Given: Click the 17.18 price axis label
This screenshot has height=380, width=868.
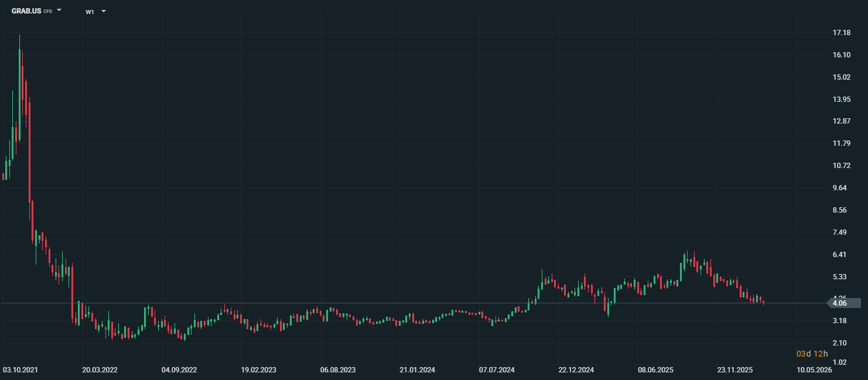Looking at the screenshot, I should point(841,33).
